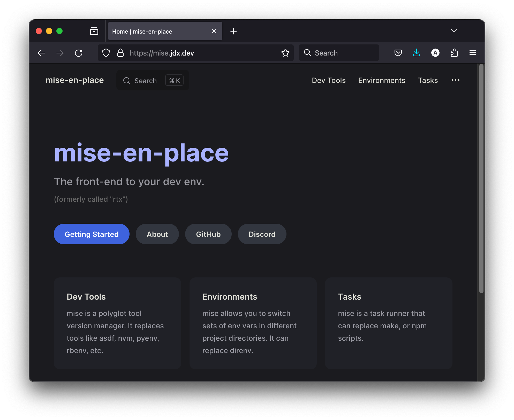Open the Dev Tools feature card

[x=117, y=323]
